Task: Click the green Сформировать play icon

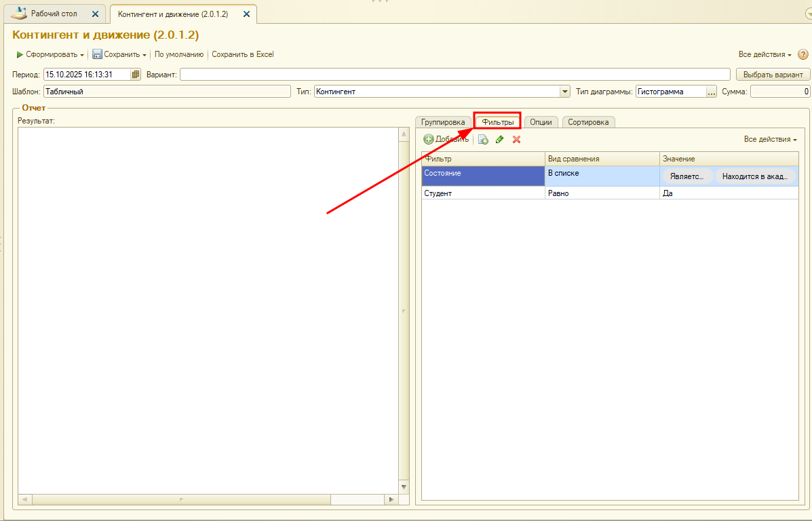Action: point(20,54)
